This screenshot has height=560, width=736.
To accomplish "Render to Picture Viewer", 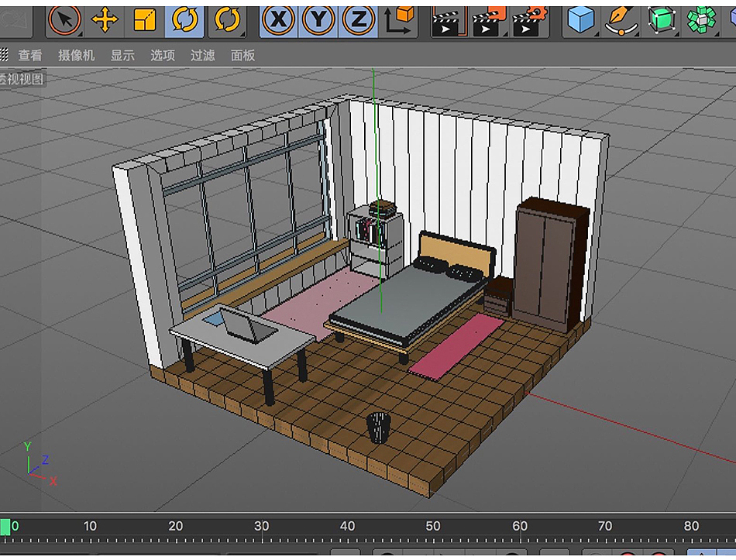I will pyautogui.click(x=489, y=21).
